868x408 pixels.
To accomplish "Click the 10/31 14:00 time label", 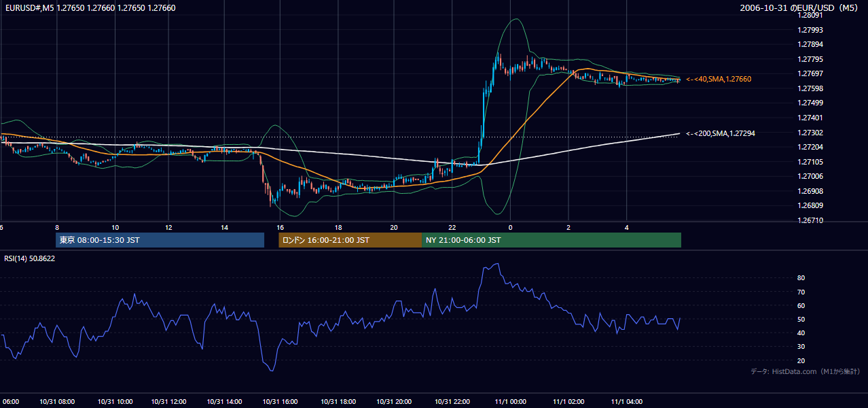I will [225, 401].
